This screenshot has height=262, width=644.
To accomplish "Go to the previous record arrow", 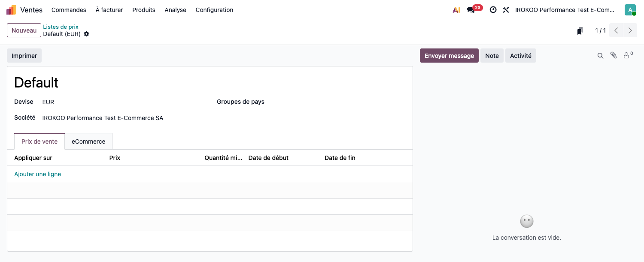I will click(616, 30).
